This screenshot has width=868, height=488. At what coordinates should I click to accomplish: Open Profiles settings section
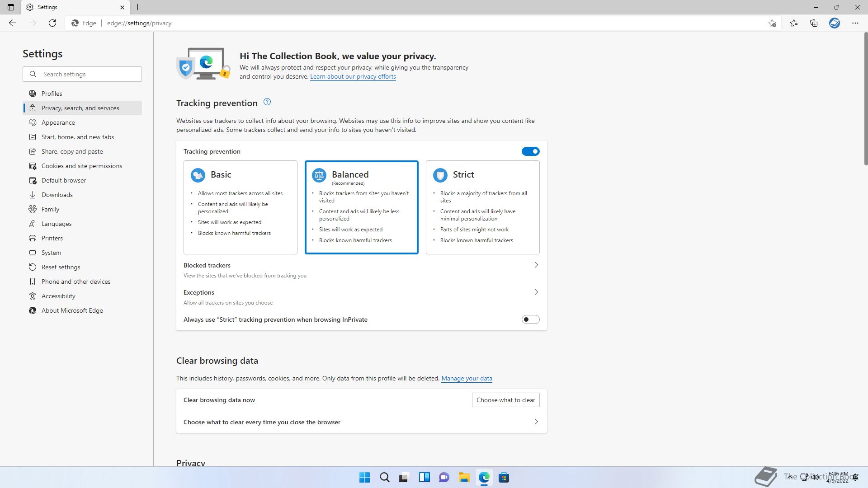(x=82, y=94)
